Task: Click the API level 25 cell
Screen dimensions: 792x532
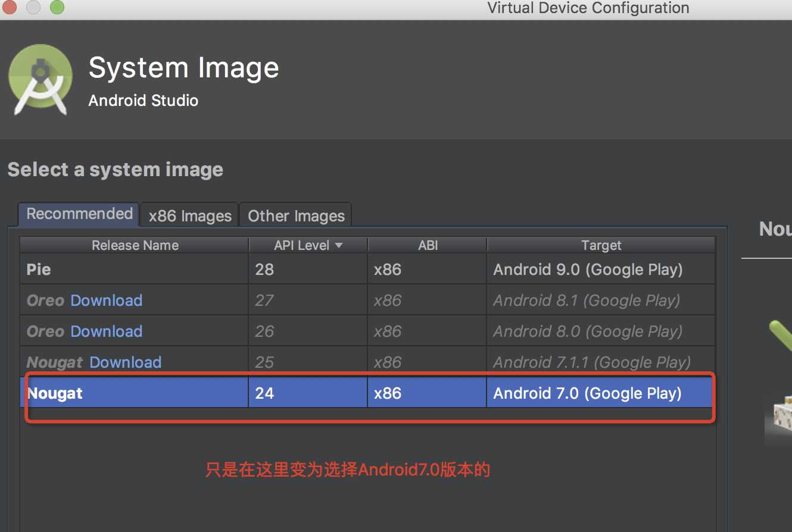Action: (x=308, y=362)
